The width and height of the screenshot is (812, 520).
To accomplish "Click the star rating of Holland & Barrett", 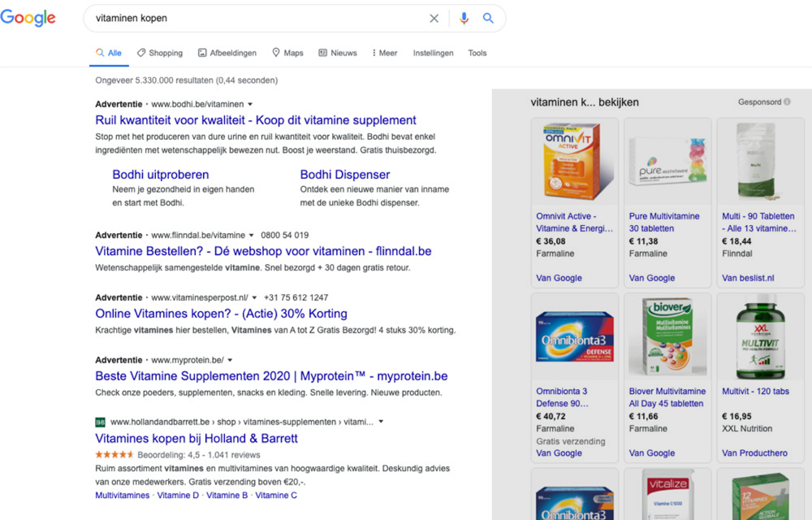I will (114, 455).
